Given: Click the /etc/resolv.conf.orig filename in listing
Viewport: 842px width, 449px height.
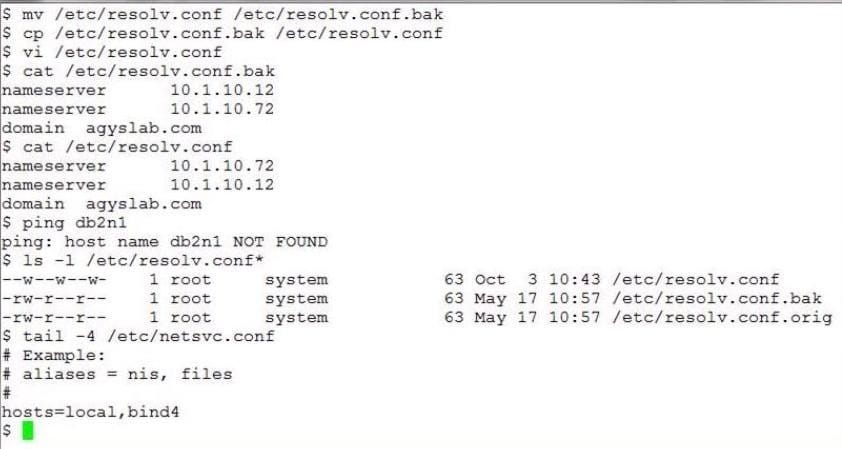Looking at the screenshot, I should click(x=724, y=318).
